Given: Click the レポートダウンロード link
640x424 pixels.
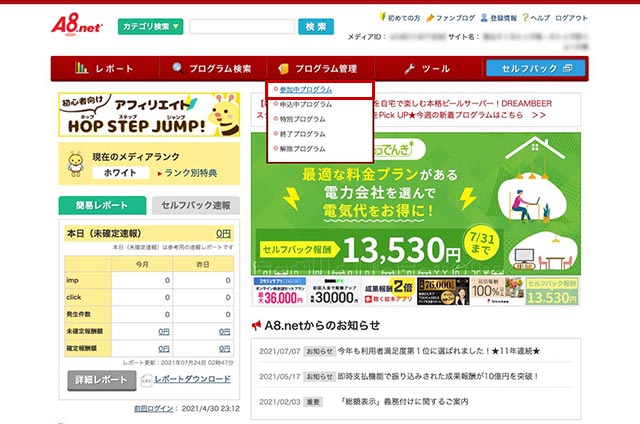Looking at the screenshot, I should click(192, 379).
